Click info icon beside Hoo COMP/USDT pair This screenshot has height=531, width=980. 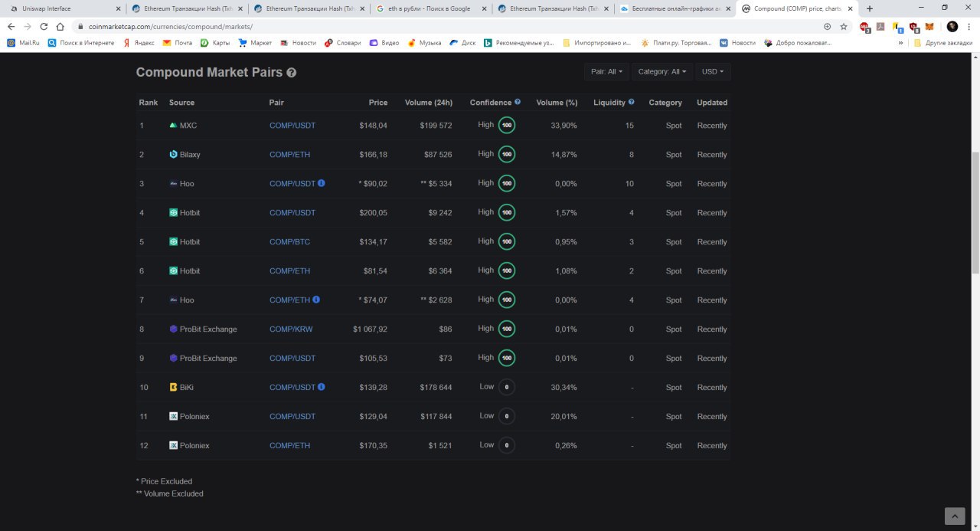(x=321, y=183)
